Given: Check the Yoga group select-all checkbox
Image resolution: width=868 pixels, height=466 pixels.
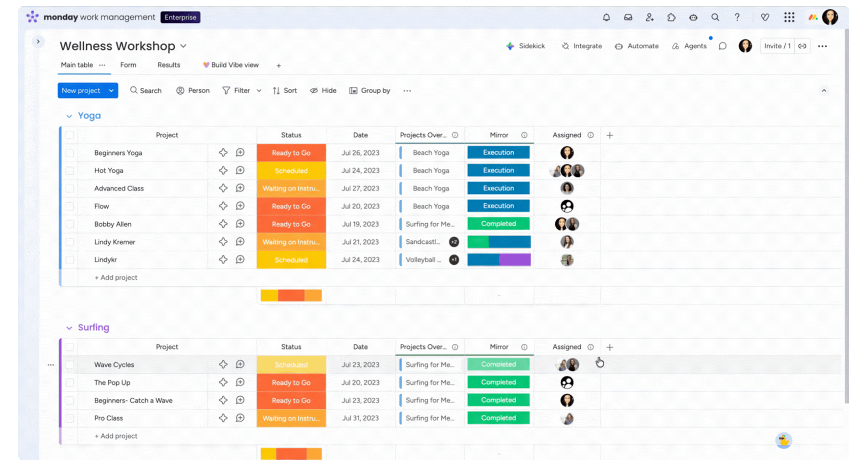Looking at the screenshot, I should (x=70, y=135).
